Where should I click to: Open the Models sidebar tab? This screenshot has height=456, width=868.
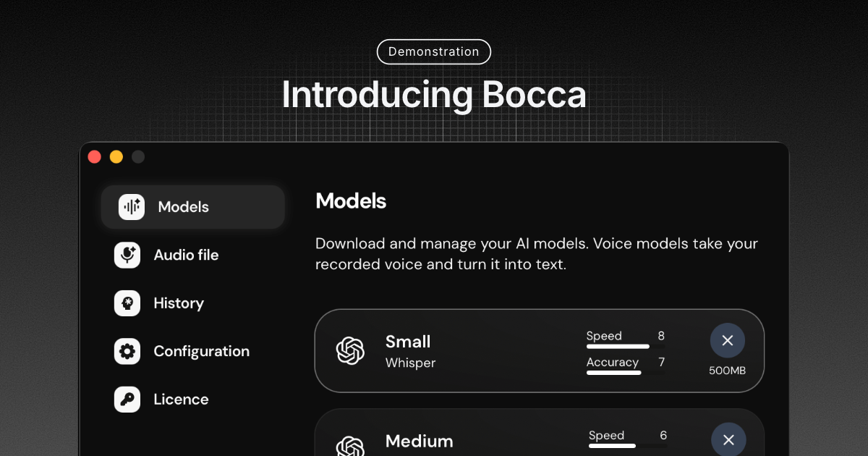pyautogui.click(x=192, y=207)
